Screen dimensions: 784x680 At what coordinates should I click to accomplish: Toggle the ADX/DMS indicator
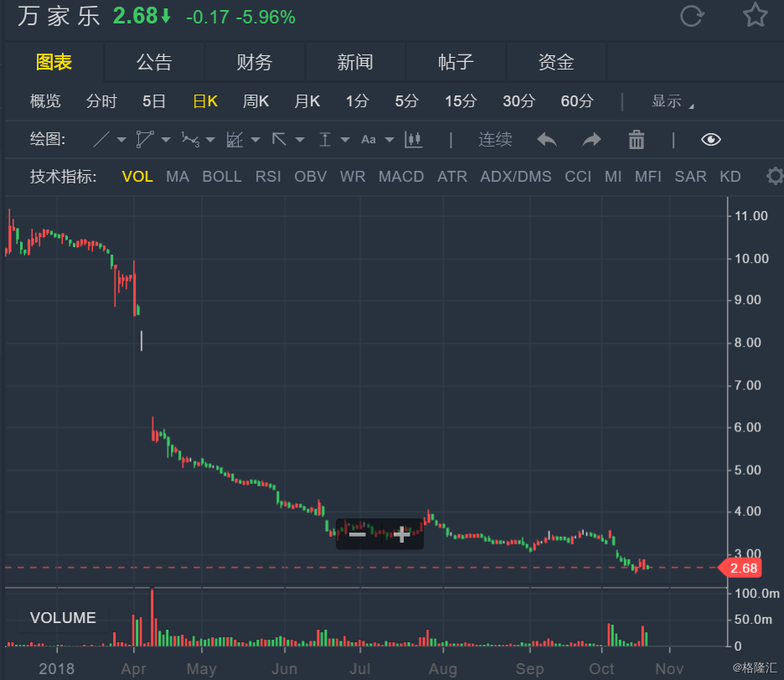pos(515,177)
